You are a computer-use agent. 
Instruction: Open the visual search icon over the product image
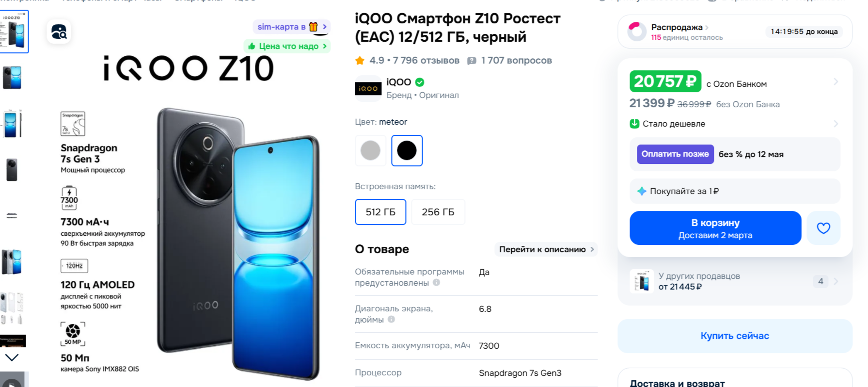pyautogui.click(x=59, y=32)
